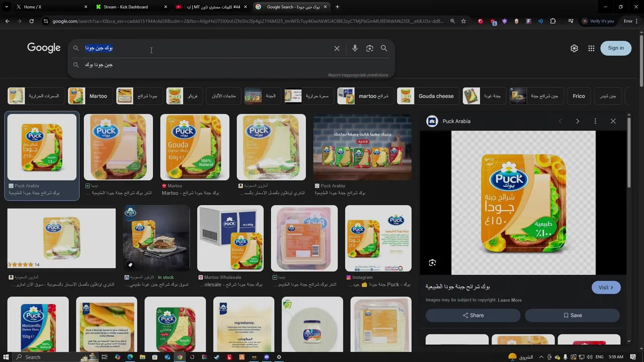Filter results by the Gouda cheese chip
The height and width of the screenshot is (362, 644).
click(x=428, y=96)
